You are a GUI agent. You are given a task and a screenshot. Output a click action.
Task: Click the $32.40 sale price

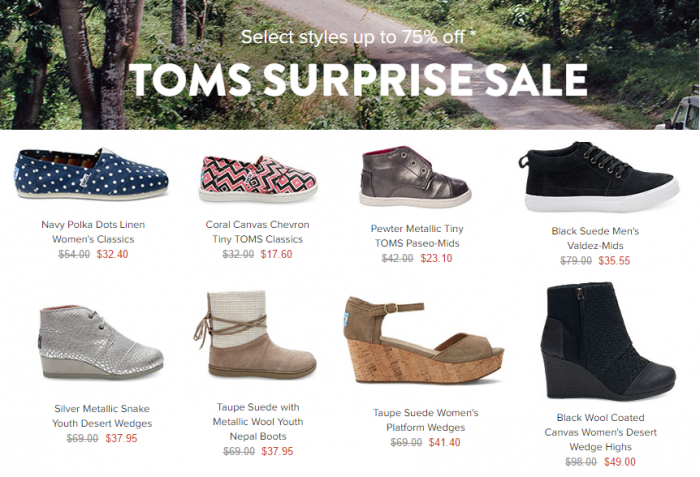(x=112, y=255)
